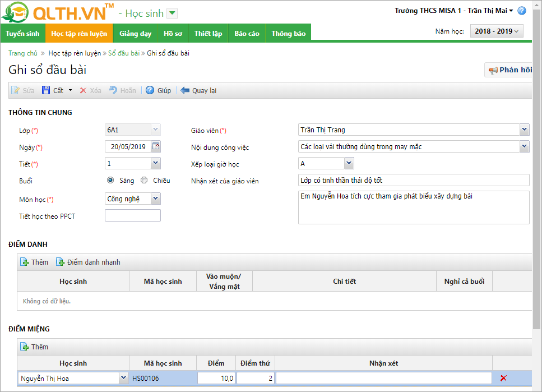Select the Sáng radio button
Viewport: 542px width, 392px height.
coord(110,180)
